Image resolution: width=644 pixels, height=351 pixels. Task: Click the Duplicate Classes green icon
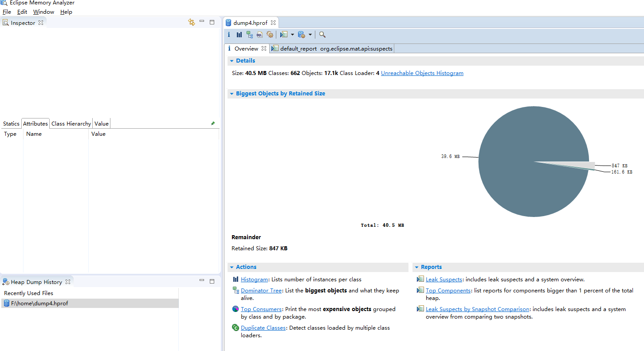[x=236, y=327]
